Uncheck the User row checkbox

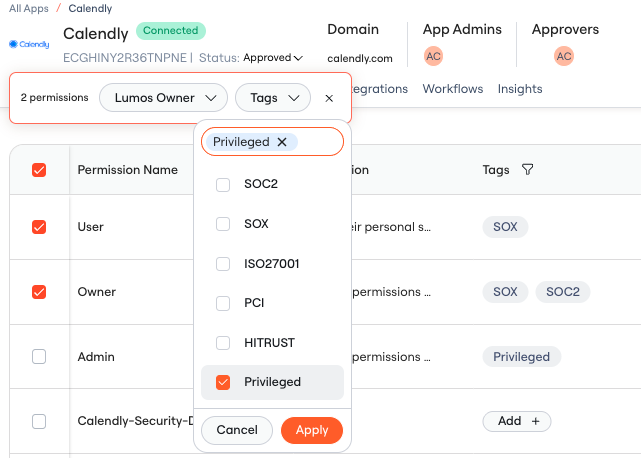[x=39, y=227]
